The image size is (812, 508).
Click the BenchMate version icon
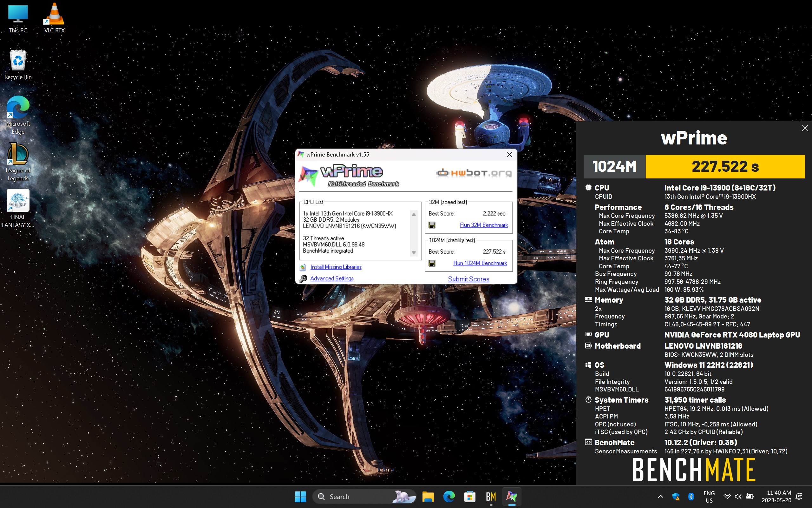[588, 442]
